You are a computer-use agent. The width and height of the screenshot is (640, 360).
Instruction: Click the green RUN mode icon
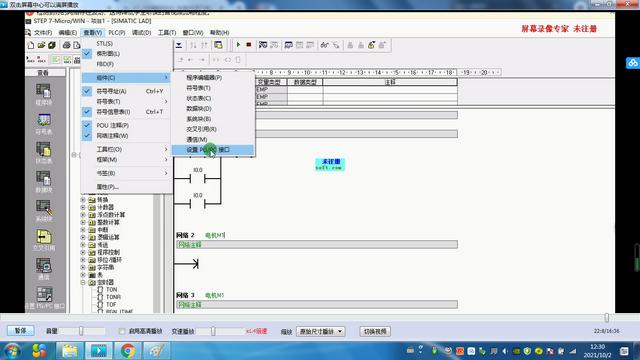238,45
